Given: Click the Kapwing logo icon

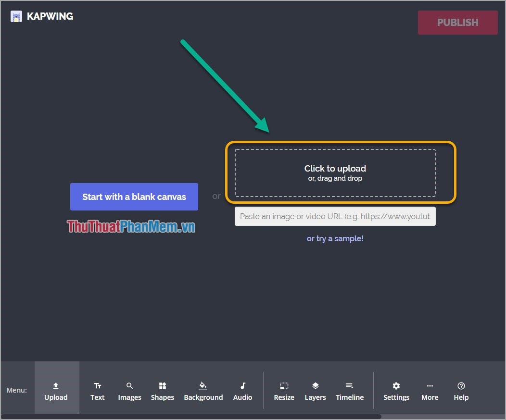Looking at the screenshot, I should pyautogui.click(x=16, y=16).
